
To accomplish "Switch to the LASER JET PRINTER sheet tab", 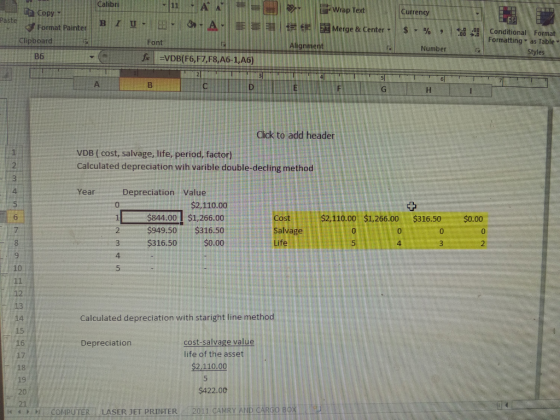I will [x=140, y=411].
